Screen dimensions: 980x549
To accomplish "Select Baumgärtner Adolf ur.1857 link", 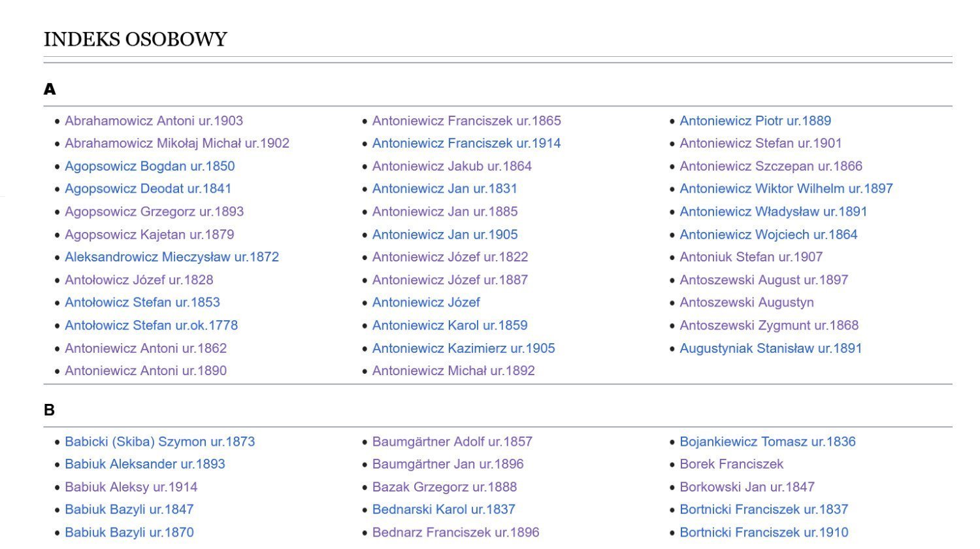I will click(x=452, y=442).
